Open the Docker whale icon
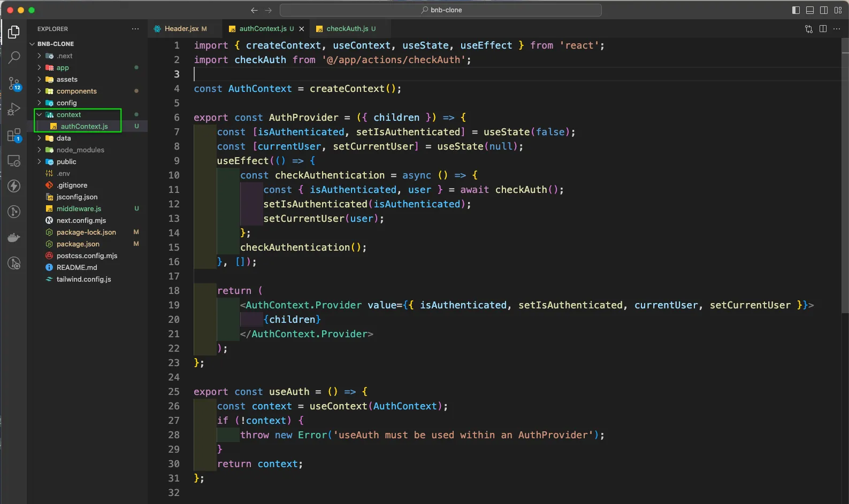849x504 pixels. click(x=14, y=237)
